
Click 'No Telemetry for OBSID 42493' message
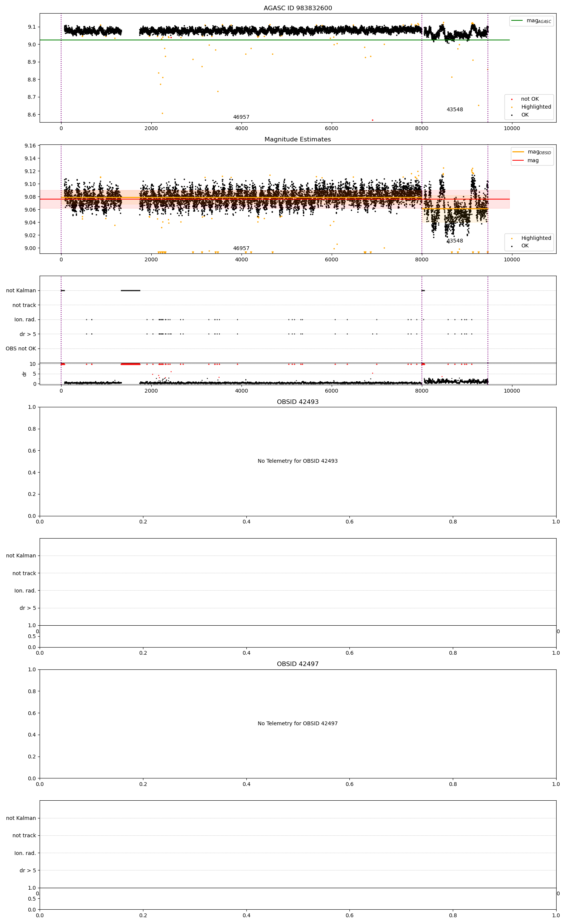pos(298,461)
